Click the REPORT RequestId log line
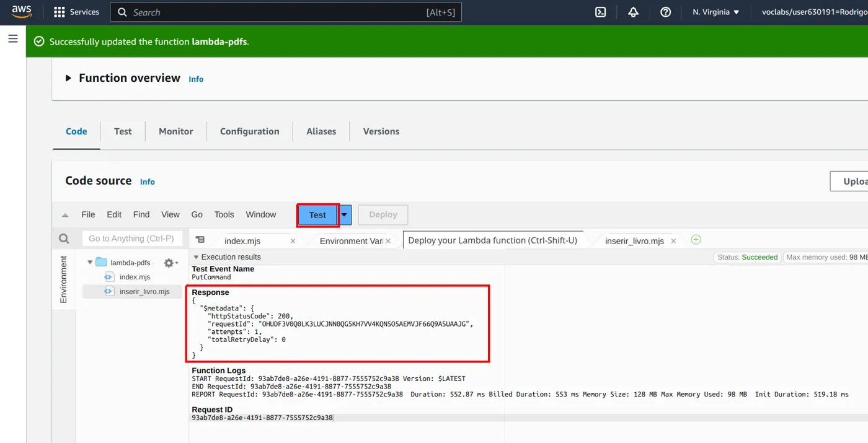Image resolution: width=868 pixels, height=443 pixels. click(x=520, y=394)
